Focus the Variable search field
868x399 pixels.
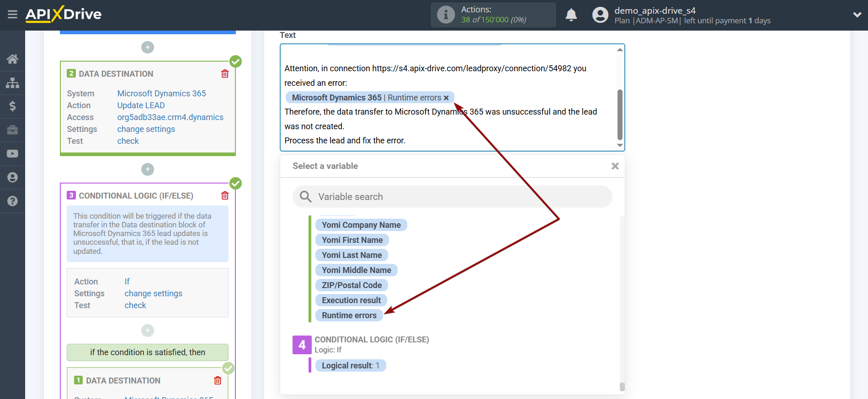pyautogui.click(x=453, y=197)
